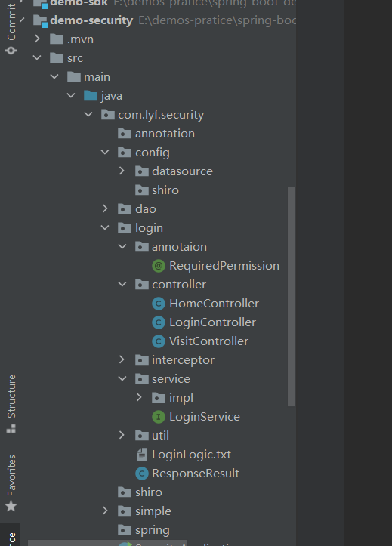Select the VisitController class icon
Screen dimensions: 392x546
[x=159, y=341]
